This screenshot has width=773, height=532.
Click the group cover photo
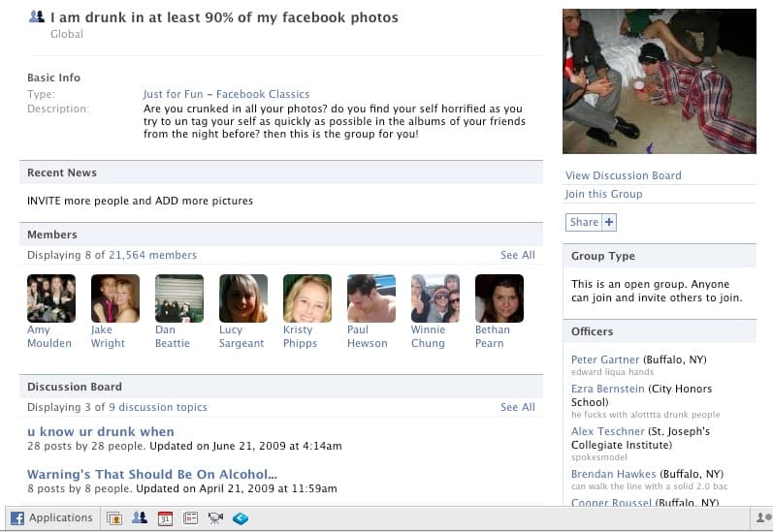pos(660,81)
